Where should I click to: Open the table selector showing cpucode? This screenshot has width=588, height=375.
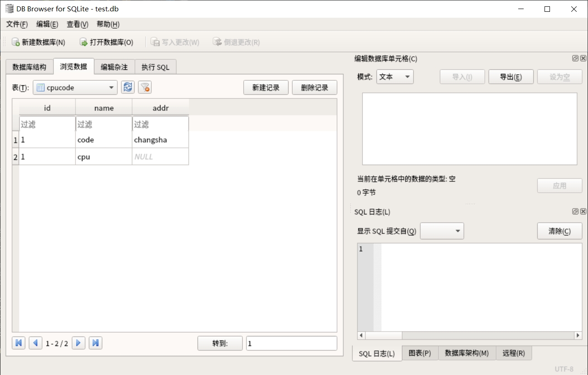(75, 88)
